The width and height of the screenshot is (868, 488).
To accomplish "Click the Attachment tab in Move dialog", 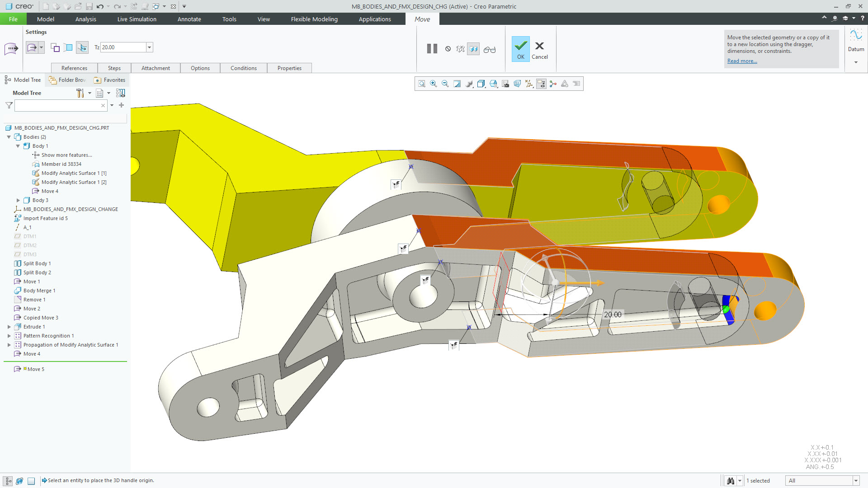I will pyautogui.click(x=155, y=68).
